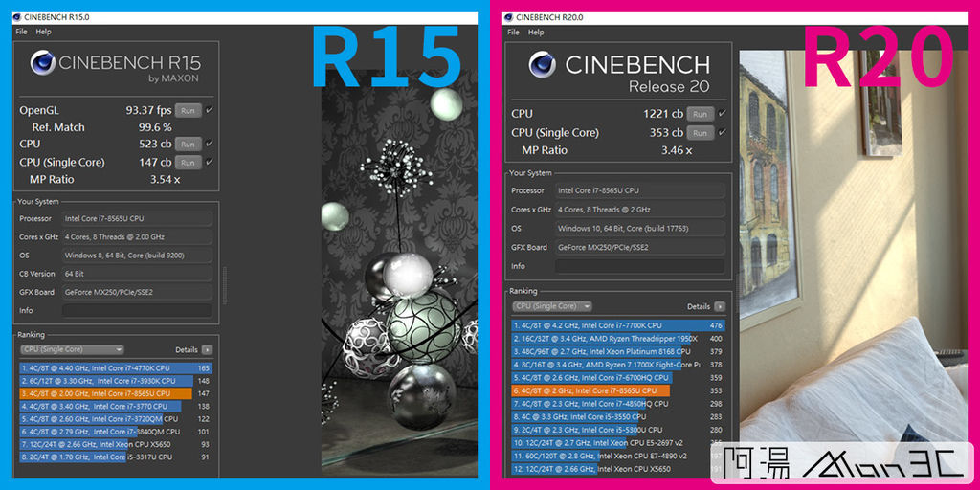
Task: Select Xeon E7-4890 v2 row in R20
Action: [x=619, y=457]
